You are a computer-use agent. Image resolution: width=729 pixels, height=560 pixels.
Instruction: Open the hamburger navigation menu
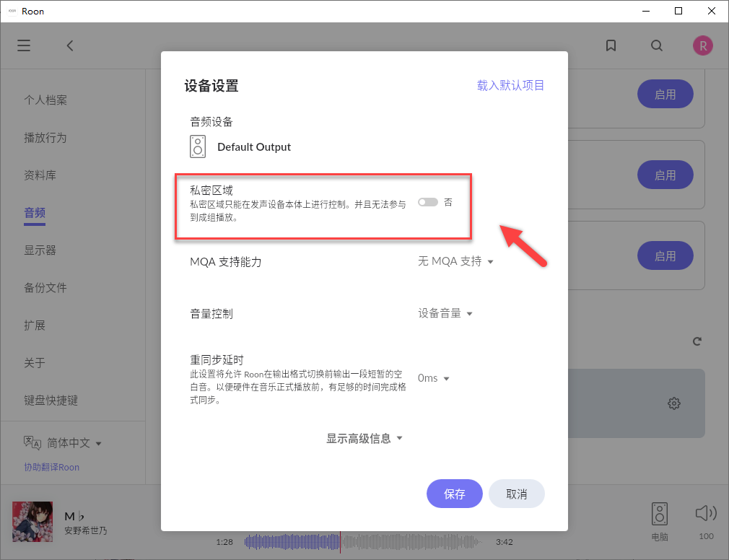point(24,45)
